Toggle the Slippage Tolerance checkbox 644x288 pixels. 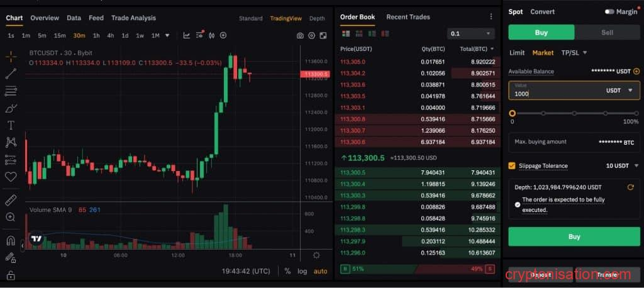(512, 166)
